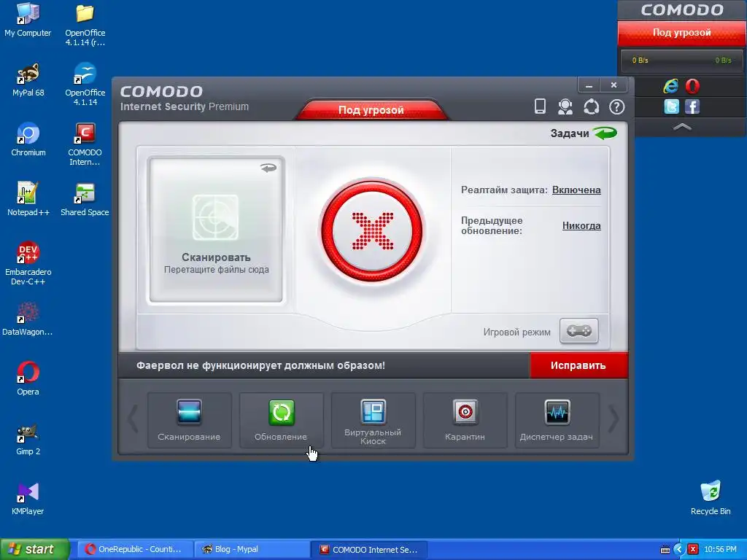The width and height of the screenshot is (747, 560).
Task: Select My Computer desktop icon
Action: pyautogui.click(x=28, y=20)
